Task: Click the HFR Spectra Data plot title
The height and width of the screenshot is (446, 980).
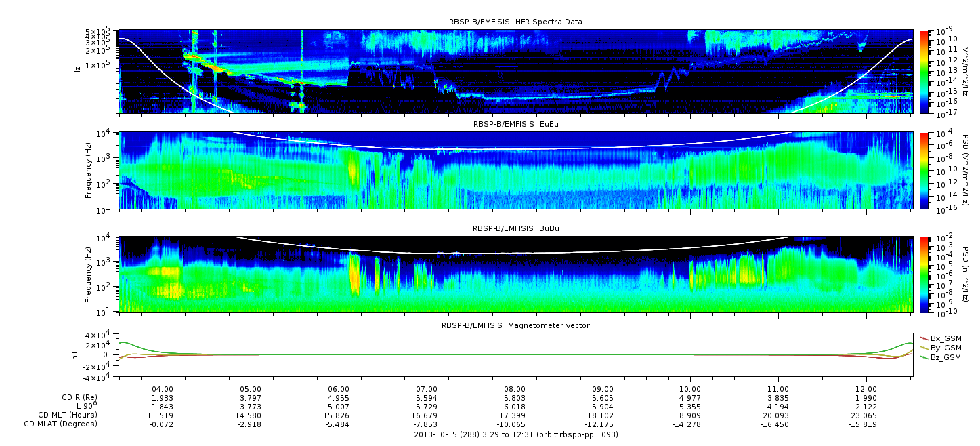Action: 515,22
